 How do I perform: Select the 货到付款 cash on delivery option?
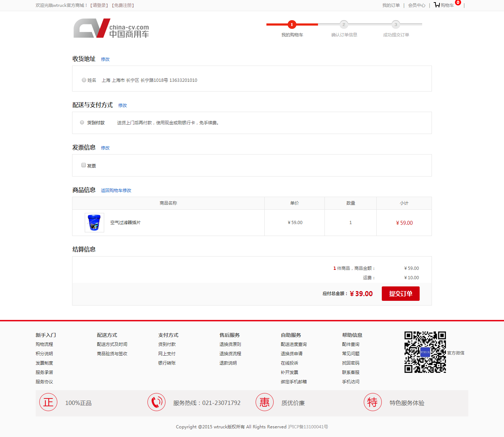82,122
